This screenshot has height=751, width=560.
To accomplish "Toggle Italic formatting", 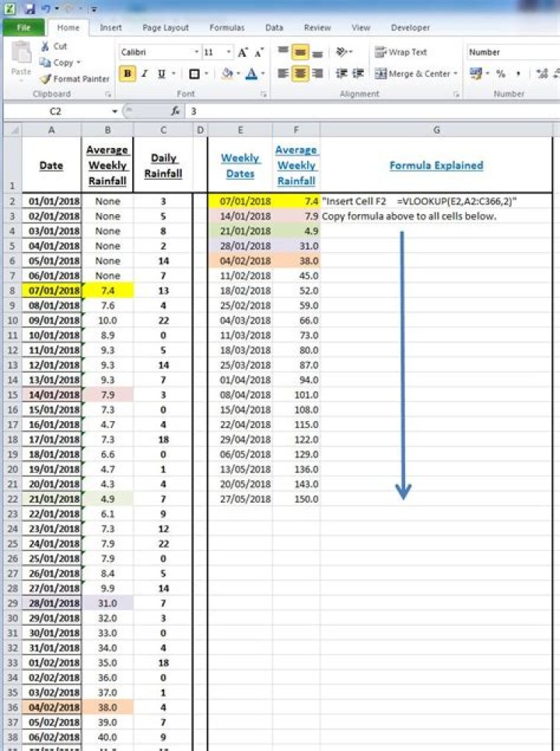I will click(144, 74).
